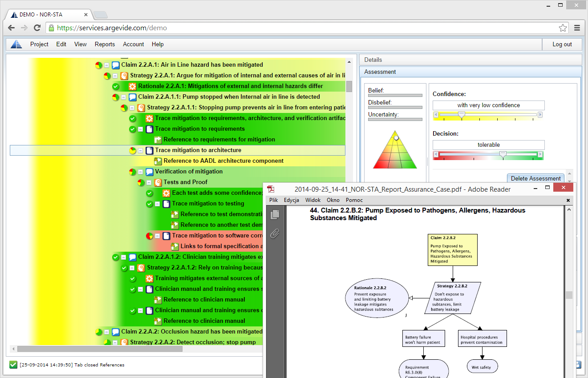Click pie assessment icon of Claim 2.2.A.2
This screenshot has width=588, height=378.
[99, 332]
